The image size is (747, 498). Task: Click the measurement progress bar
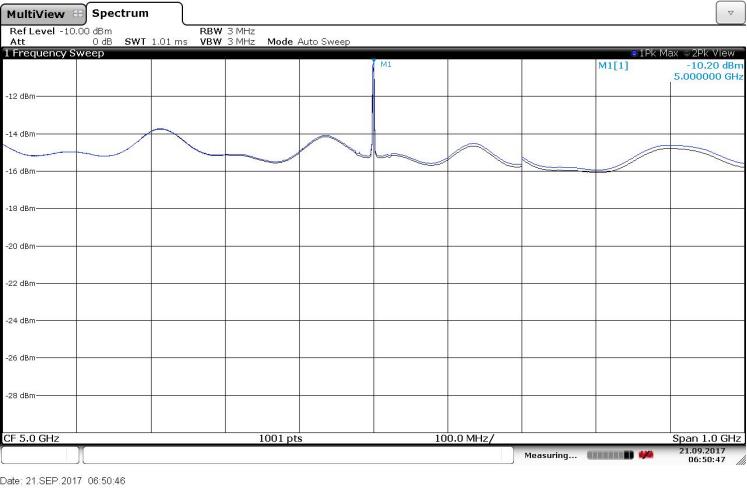[610, 456]
